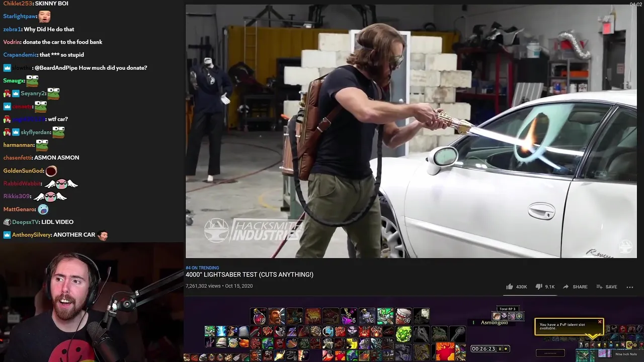Click the vial item showing 2
Viewport: 644px width, 362px height.
pos(367,316)
